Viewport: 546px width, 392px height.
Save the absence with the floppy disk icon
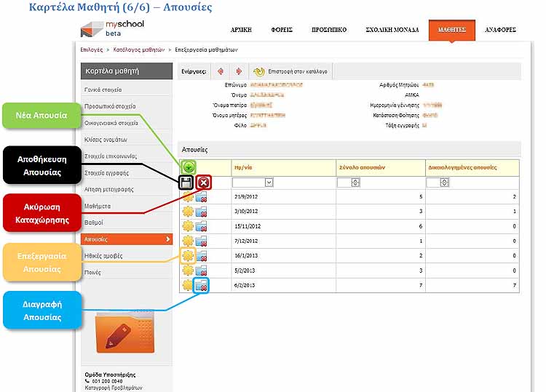[188, 182]
